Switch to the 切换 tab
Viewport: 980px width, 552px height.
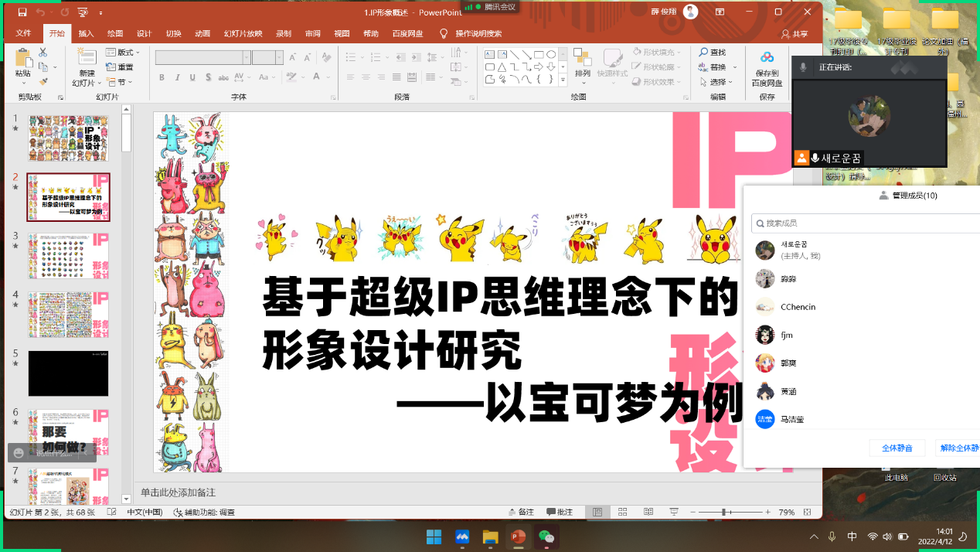(173, 34)
